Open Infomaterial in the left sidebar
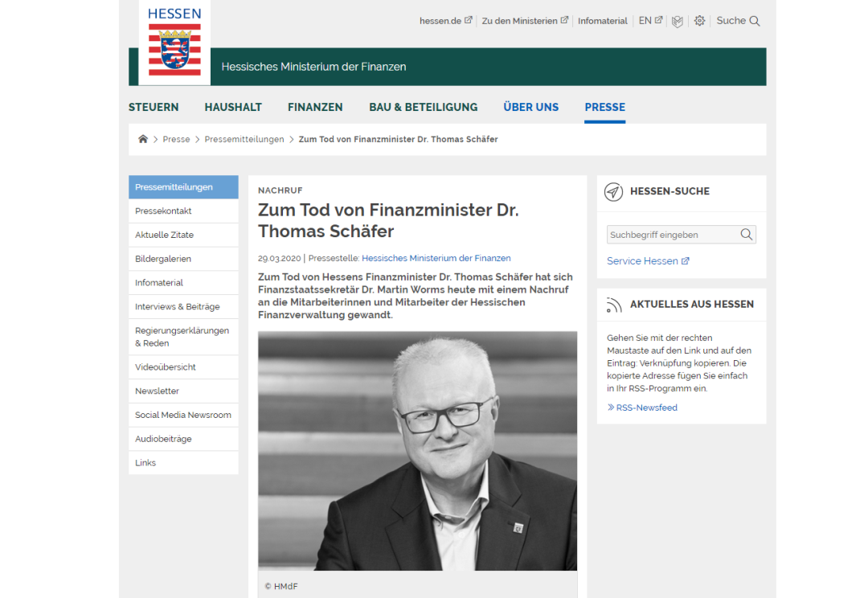This screenshot has width=868, height=598. (x=183, y=282)
